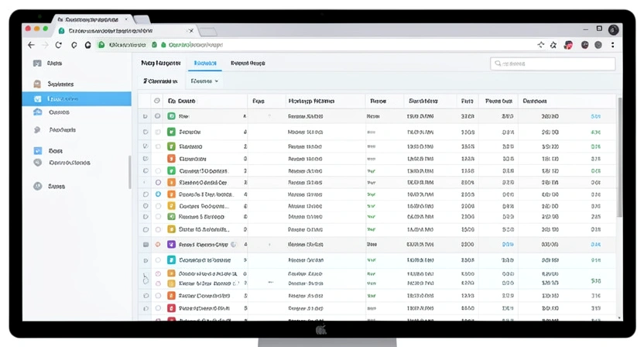Click the green shield icon at the address bar start
644x347 pixels.
(x=101, y=44)
